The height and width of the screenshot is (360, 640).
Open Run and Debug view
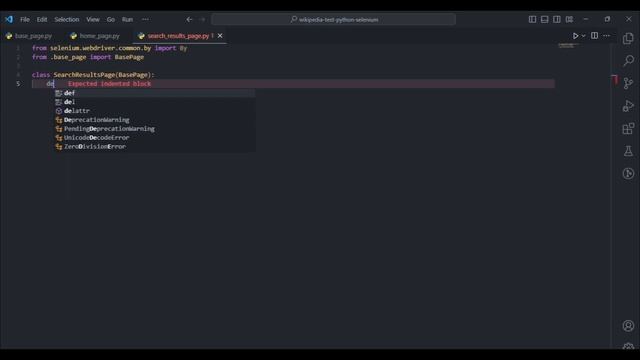point(628,106)
